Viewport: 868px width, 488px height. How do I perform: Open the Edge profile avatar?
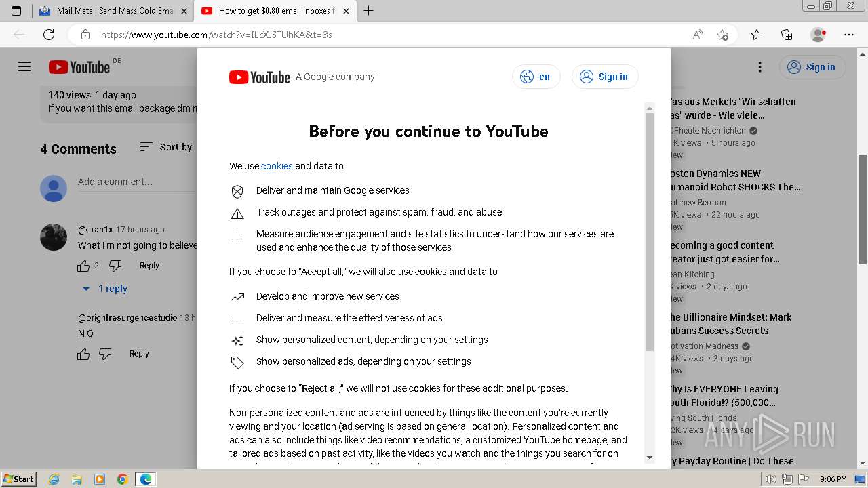tap(818, 35)
